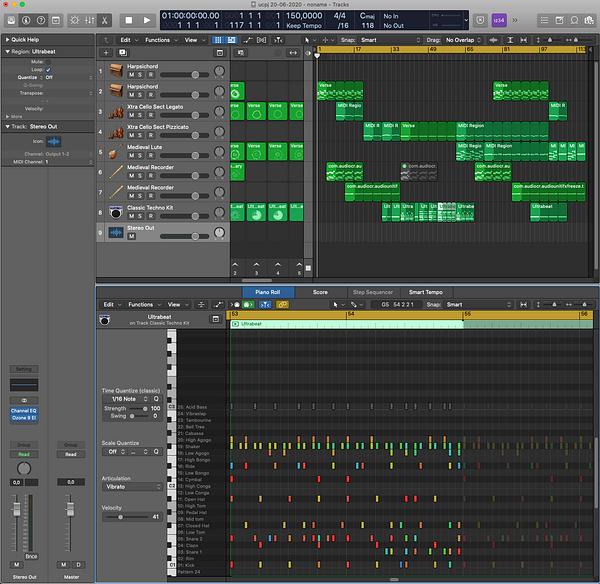Click the Stereo Out waveform track icon
Image resolution: width=600 pixels, height=584 pixels.
tap(115, 232)
